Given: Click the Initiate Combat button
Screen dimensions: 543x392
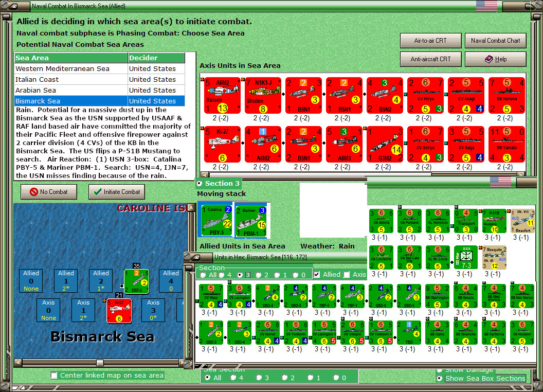Looking at the screenshot, I should pyautogui.click(x=117, y=192).
